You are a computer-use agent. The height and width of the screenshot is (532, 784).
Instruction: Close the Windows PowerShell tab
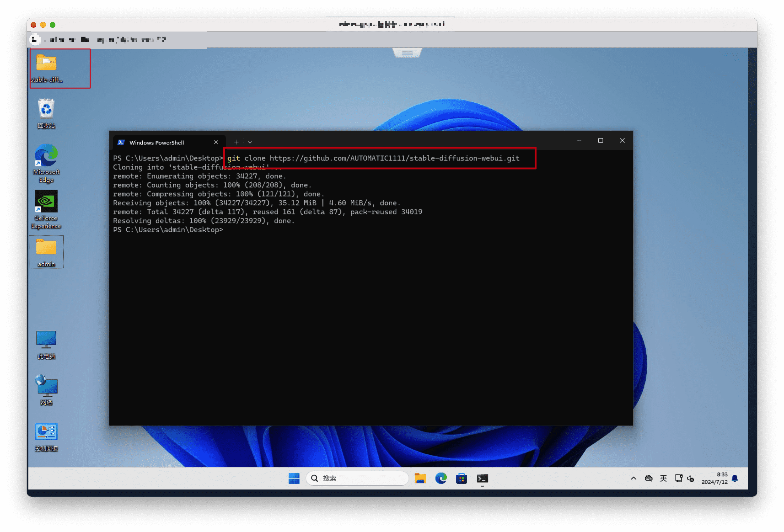pos(216,142)
